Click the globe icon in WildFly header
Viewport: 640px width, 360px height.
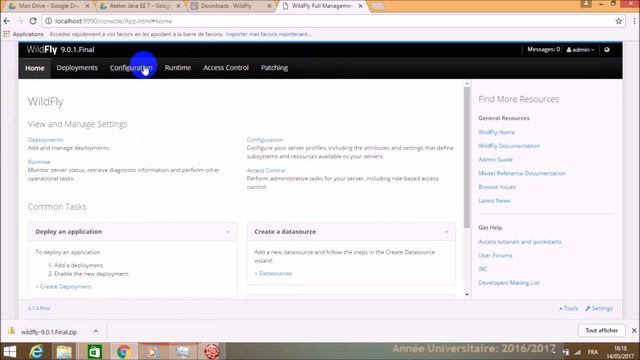(x=607, y=50)
